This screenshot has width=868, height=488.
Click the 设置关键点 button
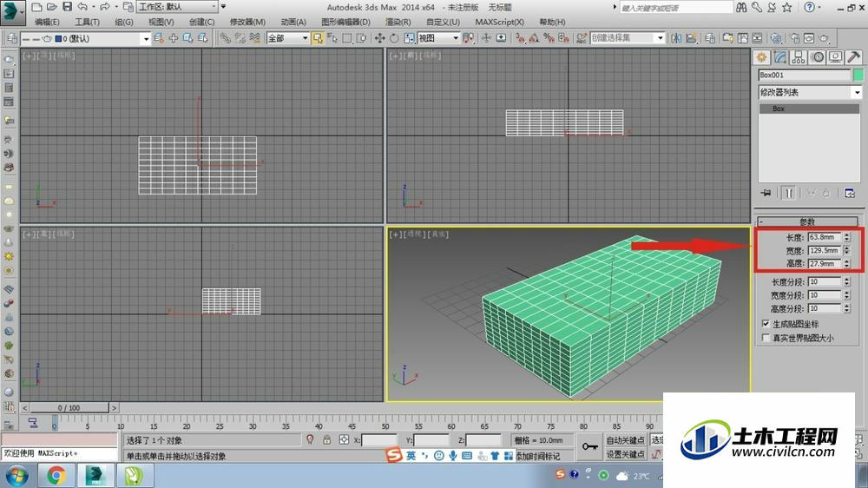click(625, 454)
